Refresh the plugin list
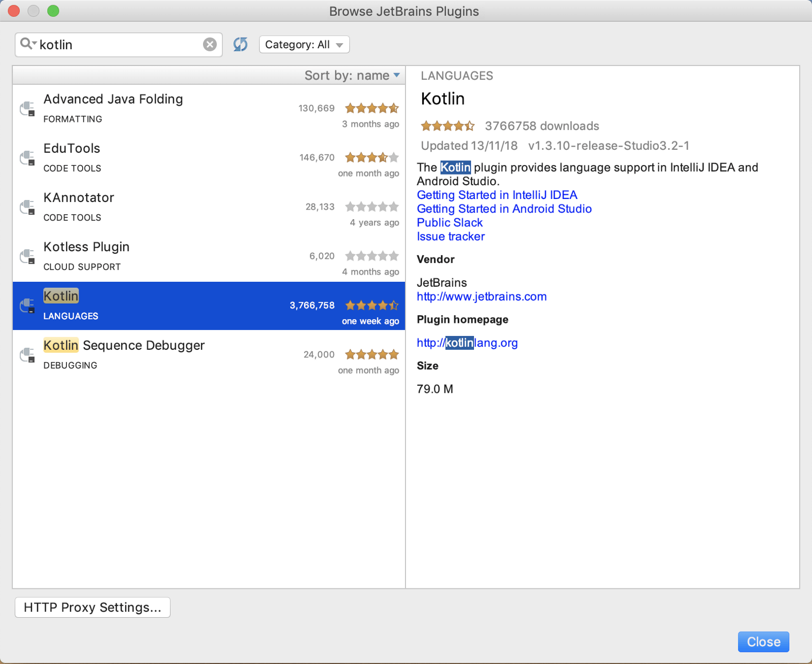Screen dimensions: 812x664 pos(240,44)
